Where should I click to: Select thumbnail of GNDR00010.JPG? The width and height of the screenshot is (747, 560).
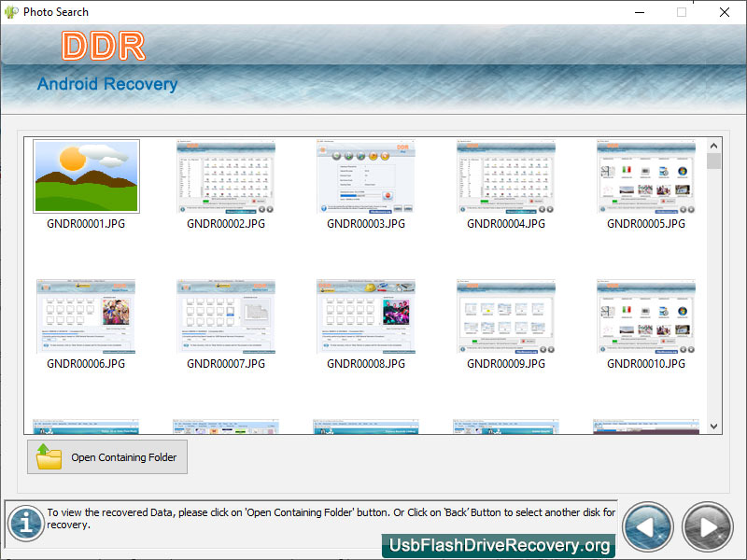[646, 316]
